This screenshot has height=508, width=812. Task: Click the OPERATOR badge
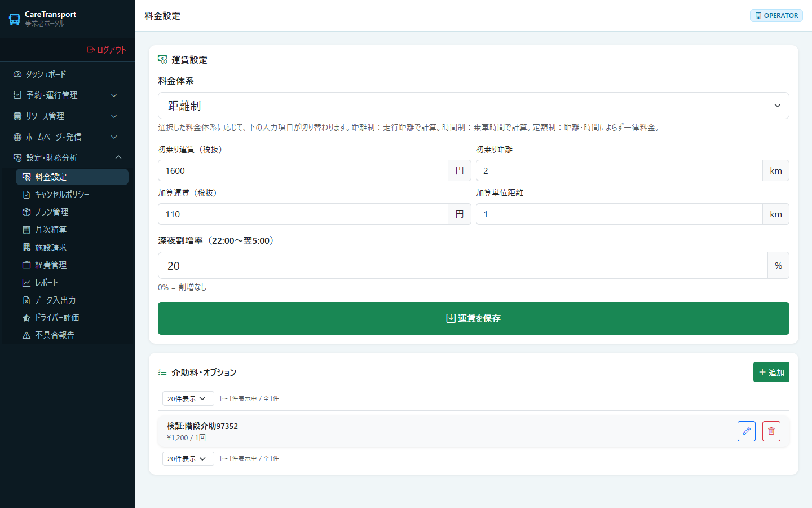pyautogui.click(x=776, y=16)
